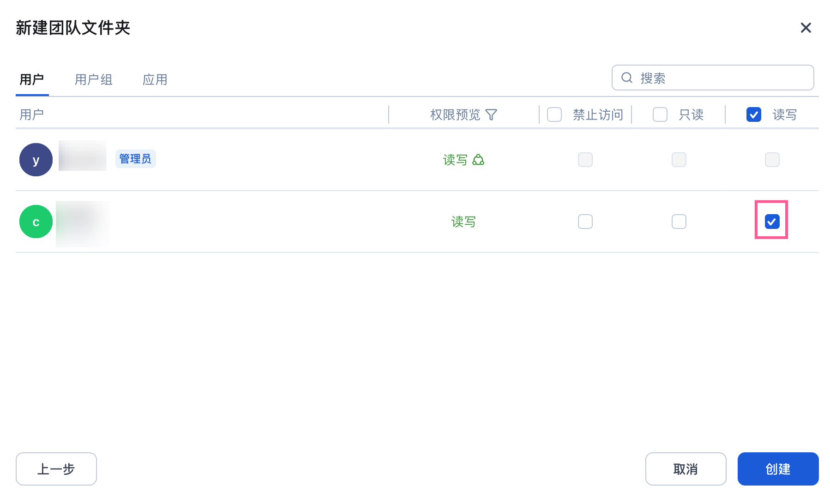Click the 管理员 badge

tap(135, 159)
